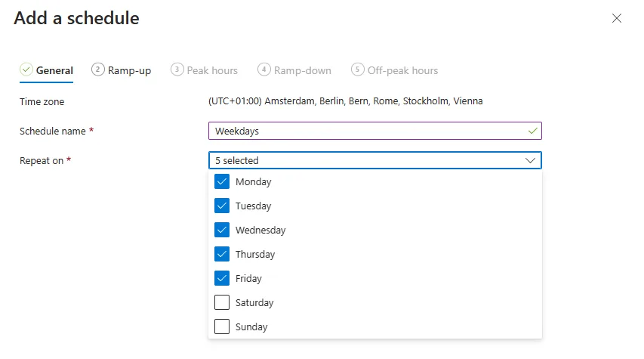Go to the Peak hours tab
Image resolution: width=644 pixels, height=359 pixels.
pos(212,70)
